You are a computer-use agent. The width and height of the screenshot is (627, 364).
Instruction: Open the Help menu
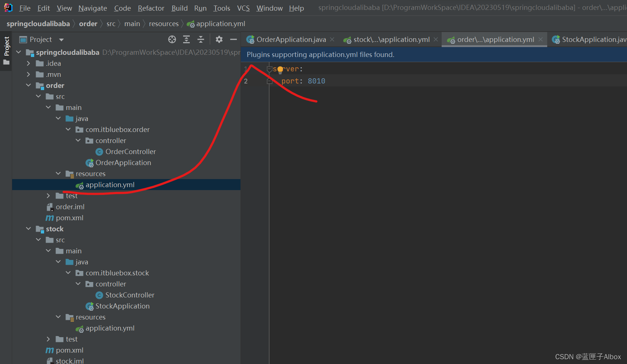296,8
